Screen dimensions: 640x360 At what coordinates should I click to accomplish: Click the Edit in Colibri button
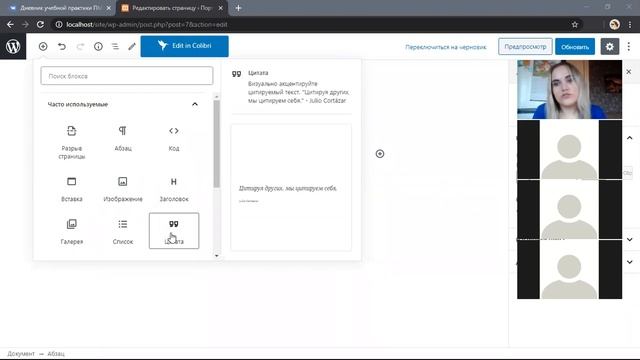coord(184,46)
